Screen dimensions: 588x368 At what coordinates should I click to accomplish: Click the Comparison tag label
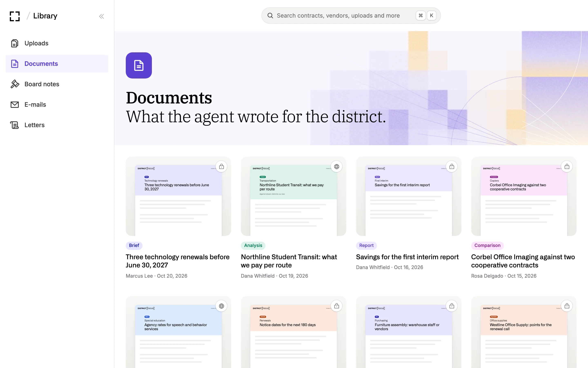487,246
